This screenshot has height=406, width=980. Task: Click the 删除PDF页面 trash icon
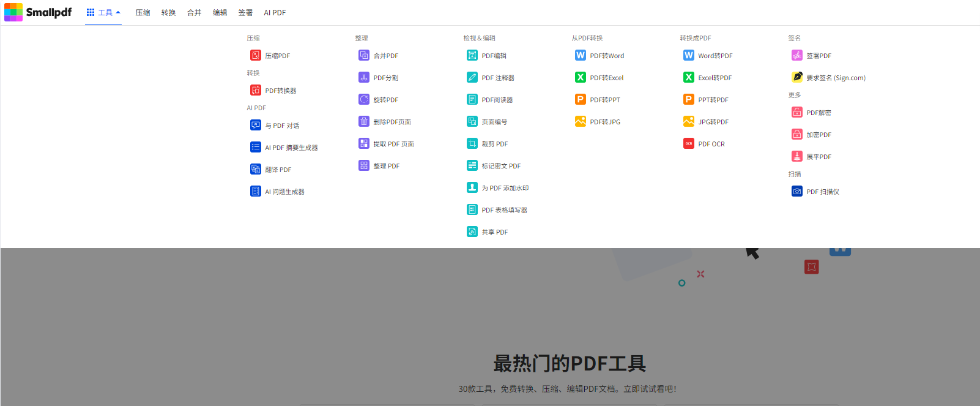364,122
